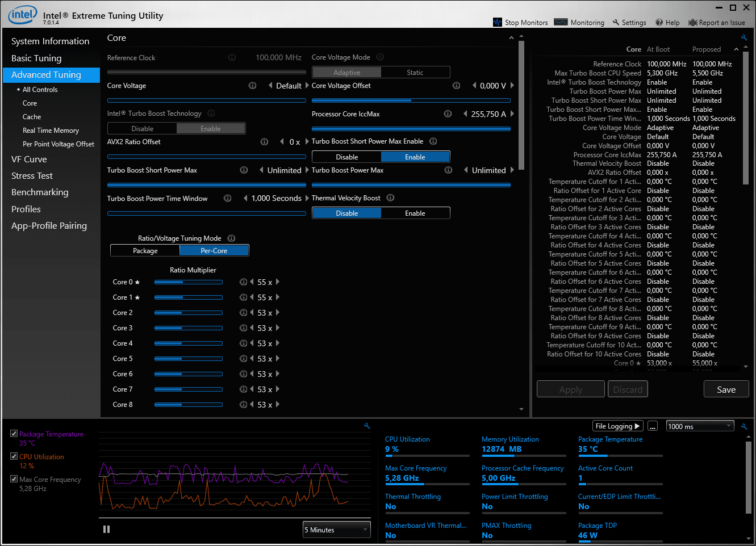
Task: Click the File Logging button
Action: pos(617,426)
